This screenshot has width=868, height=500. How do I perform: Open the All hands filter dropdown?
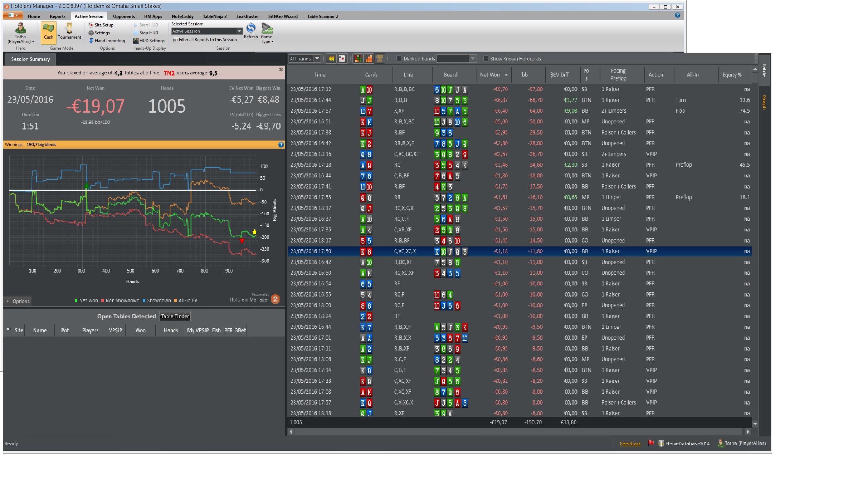[x=317, y=59]
